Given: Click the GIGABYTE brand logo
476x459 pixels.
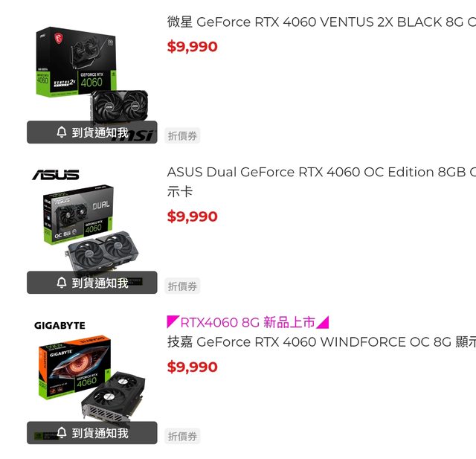Looking at the screenshot, I should point(59,325).
